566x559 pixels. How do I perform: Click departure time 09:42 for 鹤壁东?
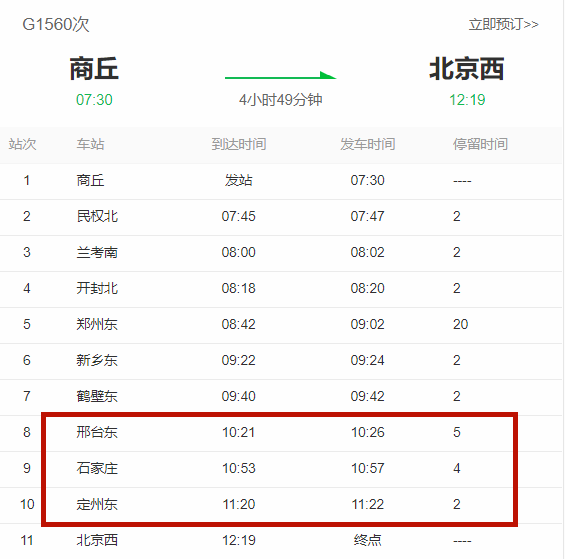click(x=367, y=396)
